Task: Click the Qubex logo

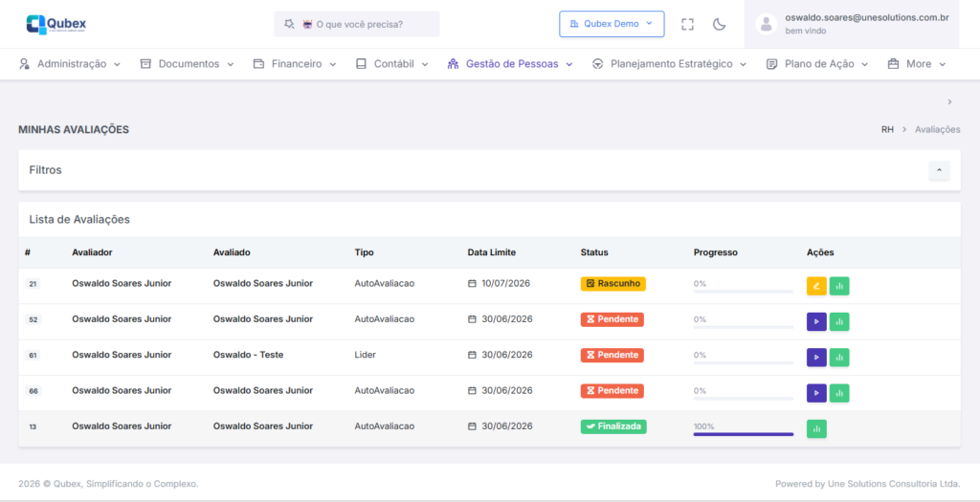Action: pos(58,24)
